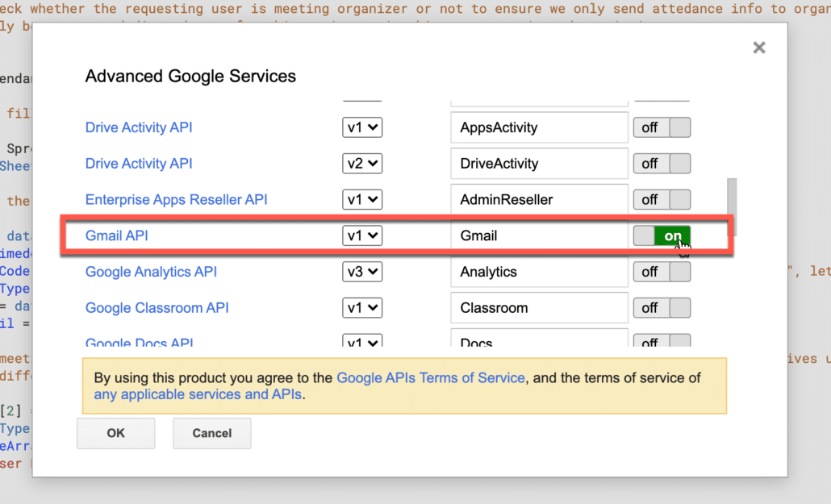Open version dropdown for AppsActivity row
Image resolution: width=831 pixels, height=504 pixels.
[362, 127]
